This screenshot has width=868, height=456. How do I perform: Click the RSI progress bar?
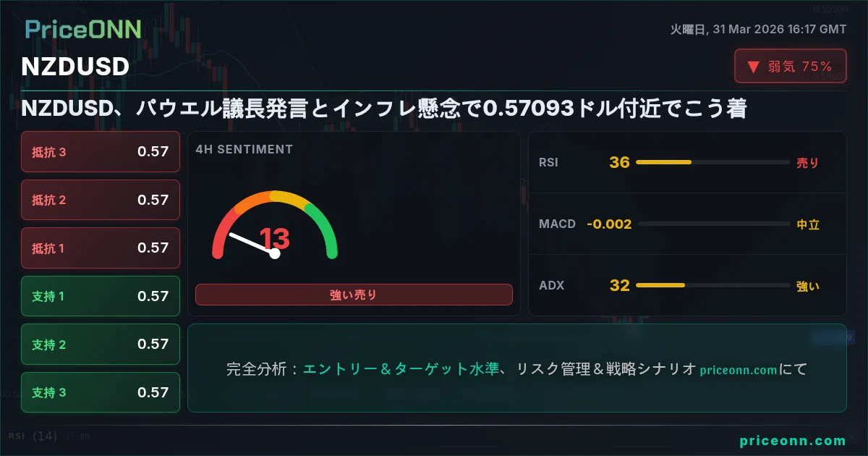[x=712, y=163]
